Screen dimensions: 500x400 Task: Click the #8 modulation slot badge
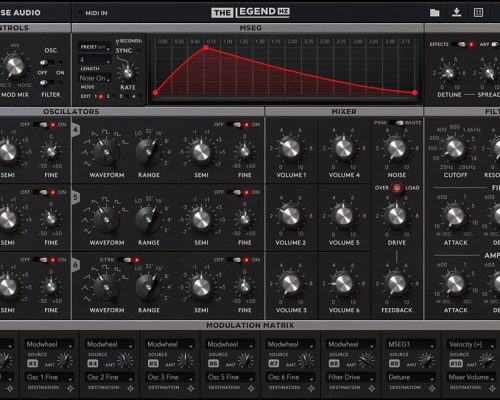(x=334, y=363)
